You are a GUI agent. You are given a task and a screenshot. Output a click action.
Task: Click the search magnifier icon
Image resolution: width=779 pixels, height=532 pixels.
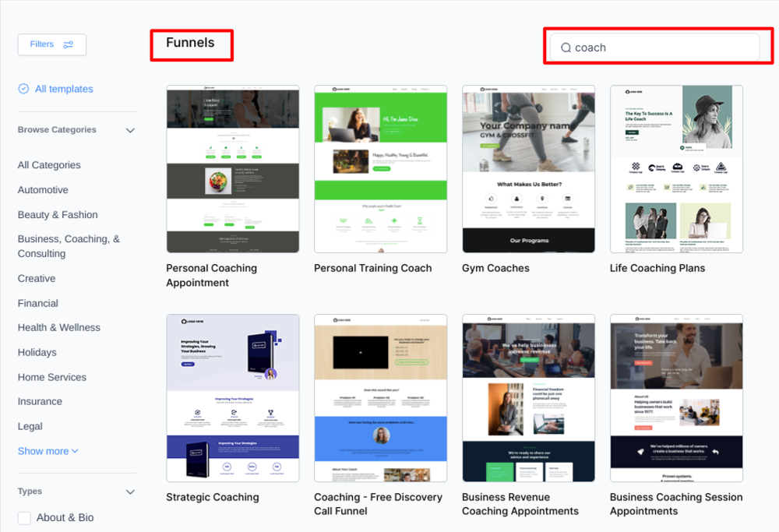[566, 48]
